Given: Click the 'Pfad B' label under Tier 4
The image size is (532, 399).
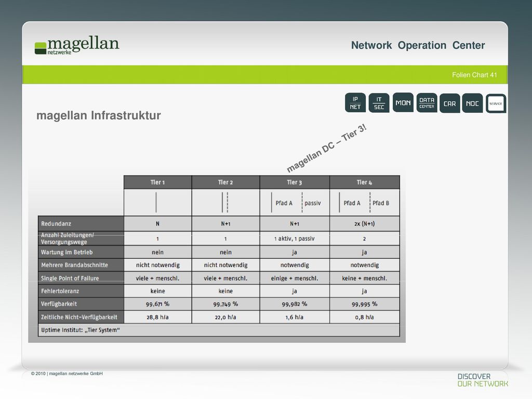Looking at the screenshot, I should pyautogui.click(x=381, y=203).
